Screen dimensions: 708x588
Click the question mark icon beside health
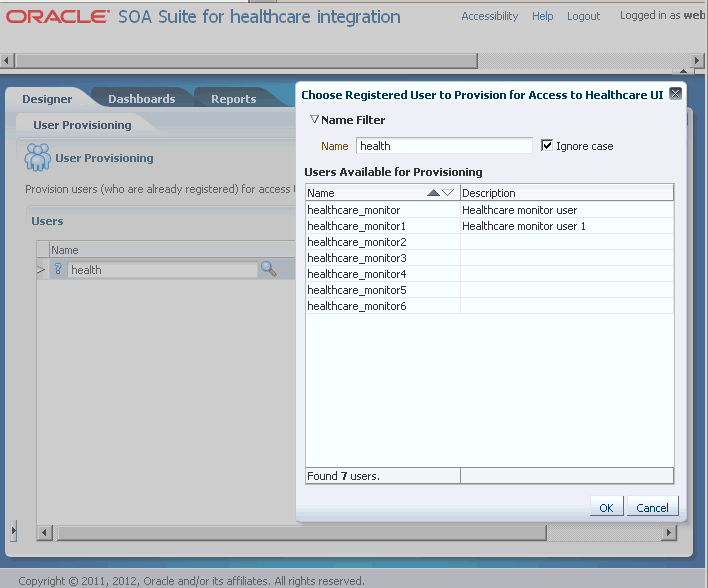pyautogui.click(x=58, y=269)
